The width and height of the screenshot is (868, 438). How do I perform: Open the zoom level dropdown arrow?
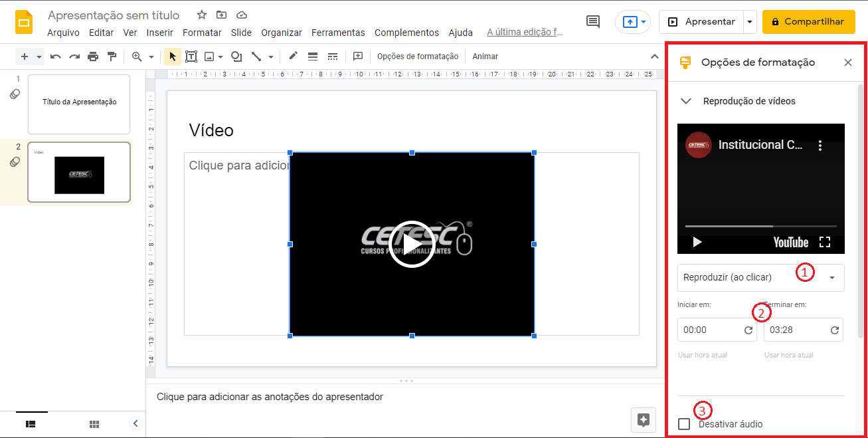click(x=151, y=56)
